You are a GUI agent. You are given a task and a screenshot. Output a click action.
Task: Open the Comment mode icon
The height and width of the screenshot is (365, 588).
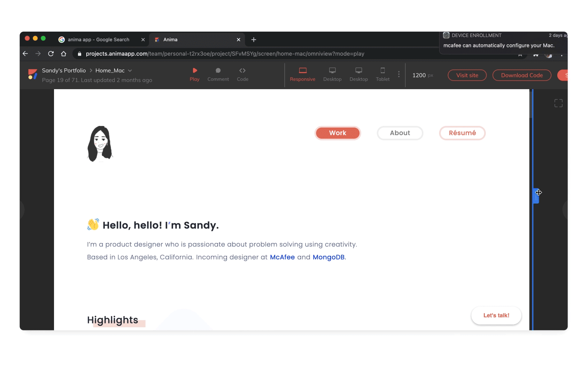[x=218, y=71]
